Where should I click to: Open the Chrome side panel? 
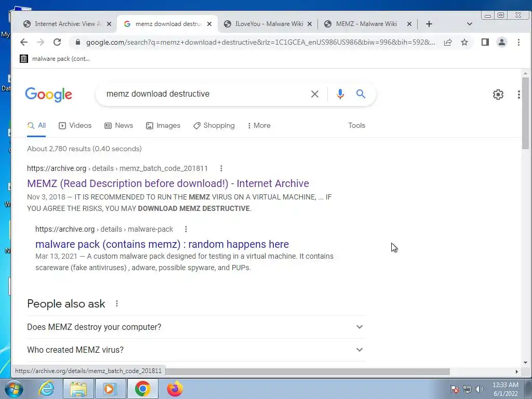click(485, 42)
